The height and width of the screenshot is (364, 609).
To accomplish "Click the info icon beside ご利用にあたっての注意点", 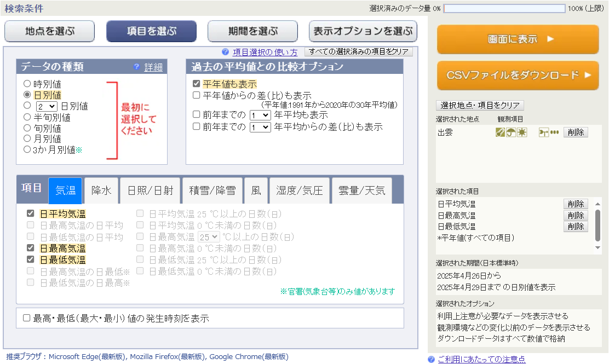I will click(432, 359).
